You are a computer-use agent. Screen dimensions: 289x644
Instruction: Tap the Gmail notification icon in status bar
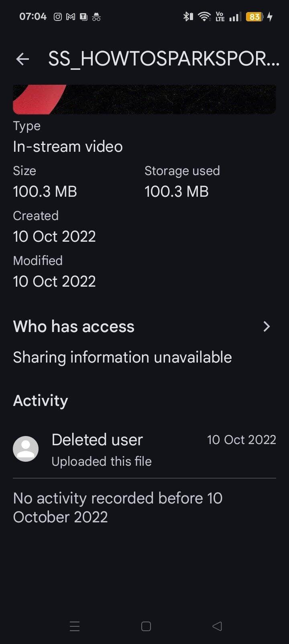coord(71,17)
